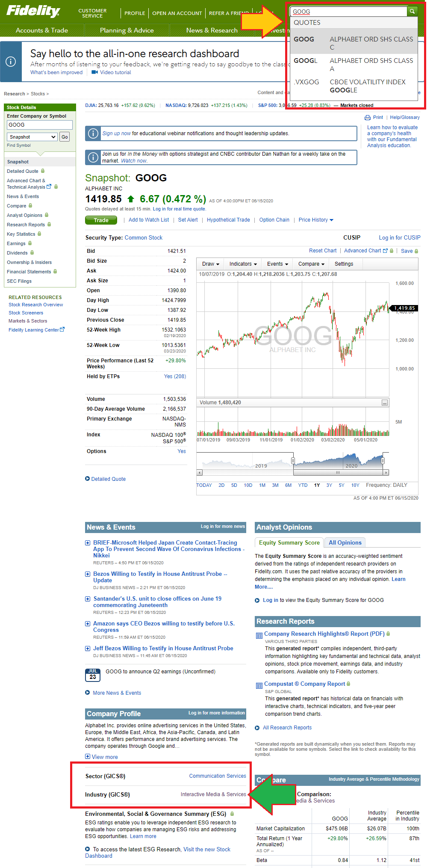This screenshot has height=868, width=442.
Task: Expand Company Profile View more
Action: [101, 757]
